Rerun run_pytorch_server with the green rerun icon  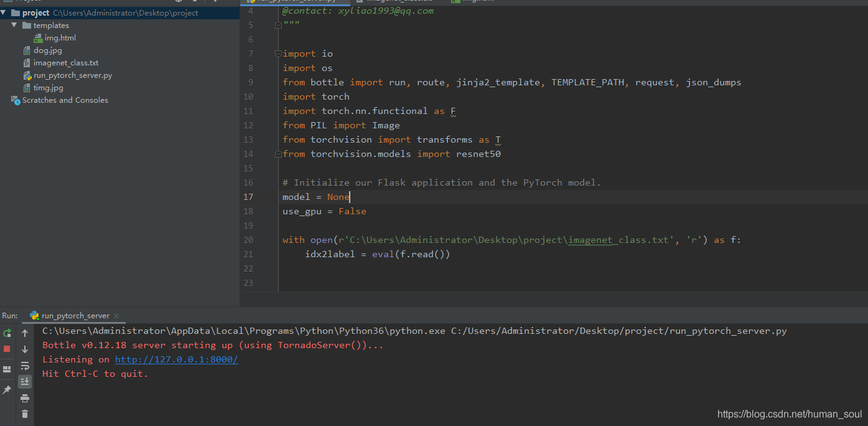click(7, 333)
